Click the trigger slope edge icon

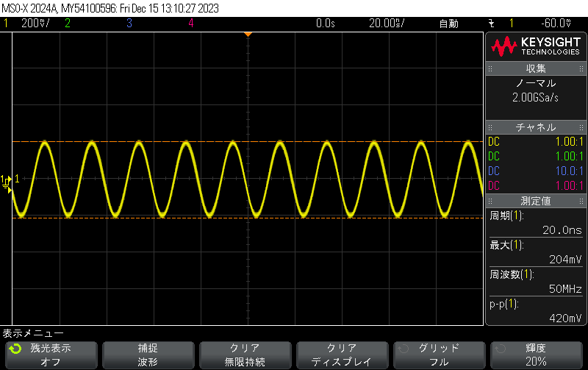491,23
